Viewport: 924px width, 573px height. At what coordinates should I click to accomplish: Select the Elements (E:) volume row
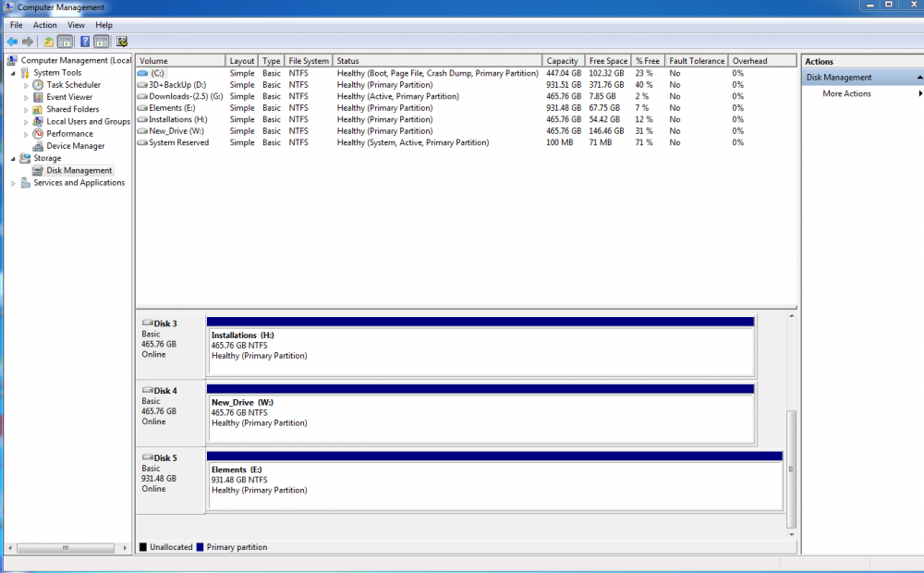[466, 108]
